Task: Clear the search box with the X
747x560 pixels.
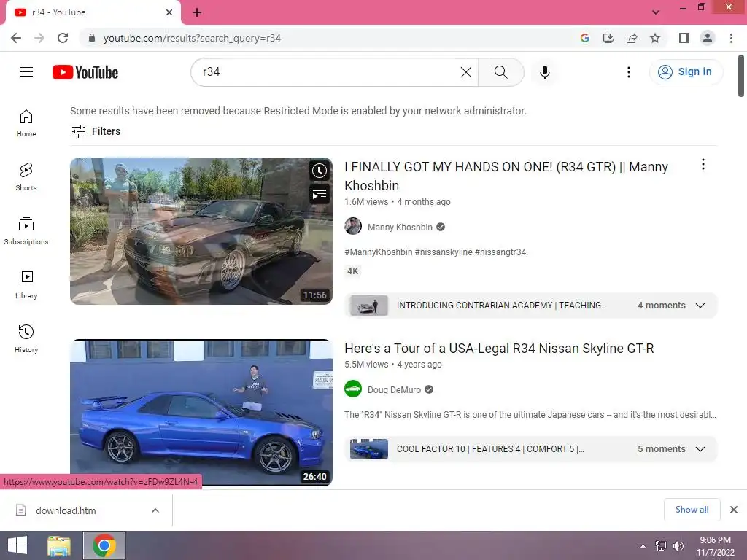Action: [466, 72]
